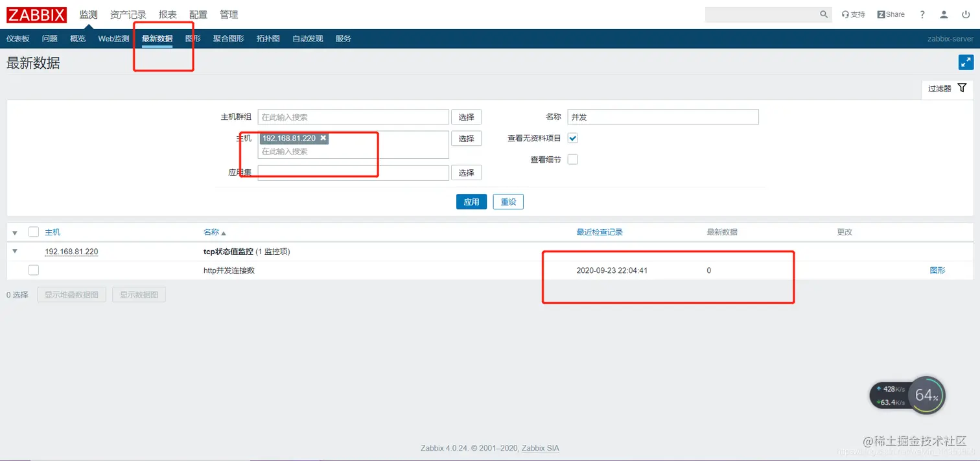The height and width of the screenshot is (461, 980).
Task: Click 选择 button for application
Action: (466, 172)
